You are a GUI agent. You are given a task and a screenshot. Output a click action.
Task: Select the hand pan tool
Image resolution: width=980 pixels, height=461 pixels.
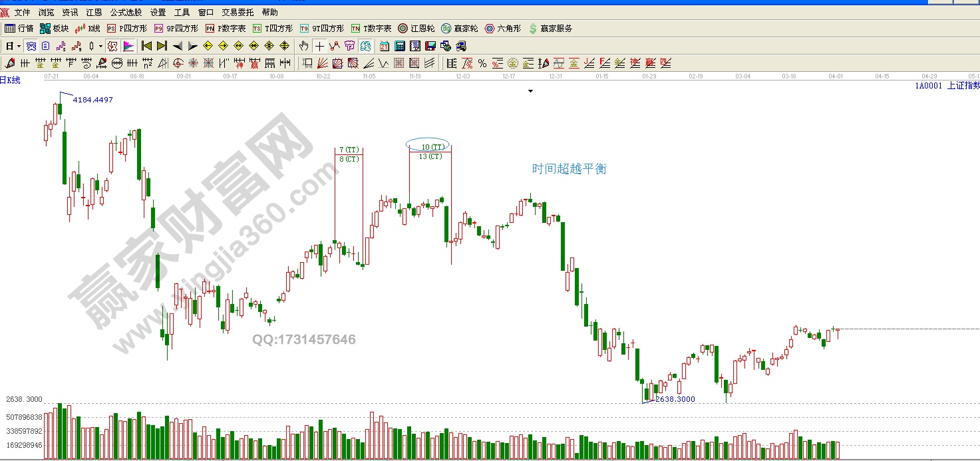pyautogui.click(x=304, y=46)
